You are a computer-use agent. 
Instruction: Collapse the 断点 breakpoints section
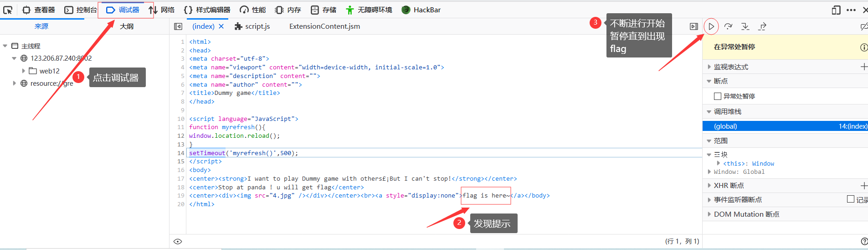(x=709, y=81)
